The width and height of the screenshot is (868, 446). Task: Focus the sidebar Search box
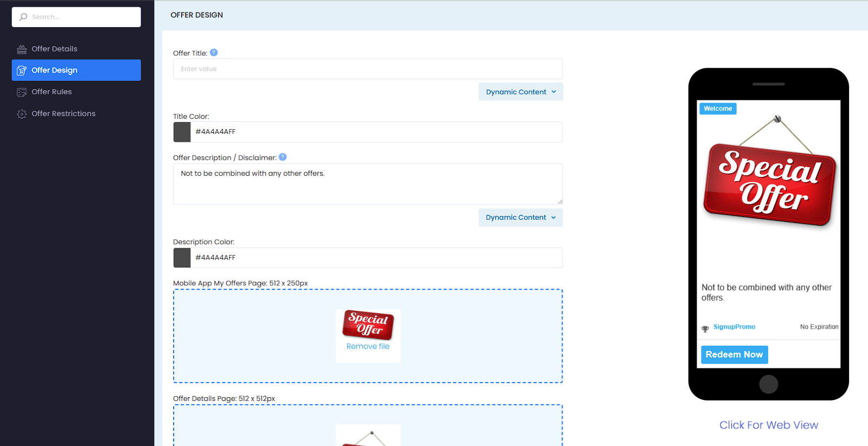point(76,17)
